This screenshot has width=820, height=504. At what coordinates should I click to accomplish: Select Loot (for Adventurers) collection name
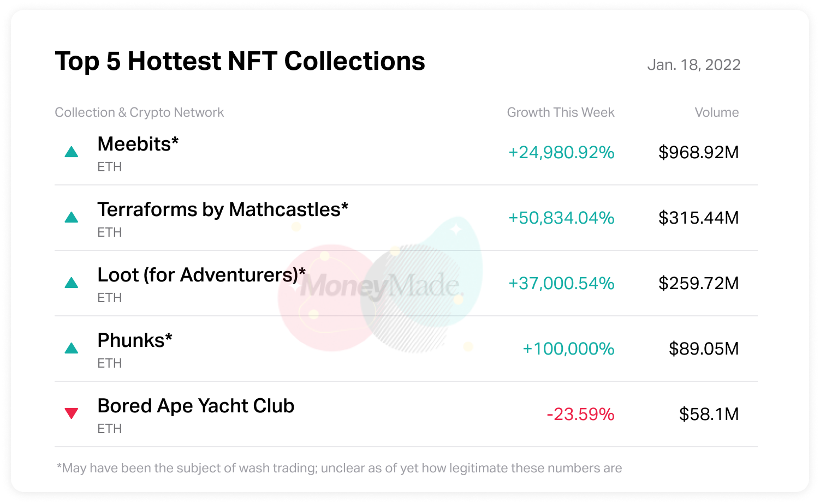tap(201, 275)
